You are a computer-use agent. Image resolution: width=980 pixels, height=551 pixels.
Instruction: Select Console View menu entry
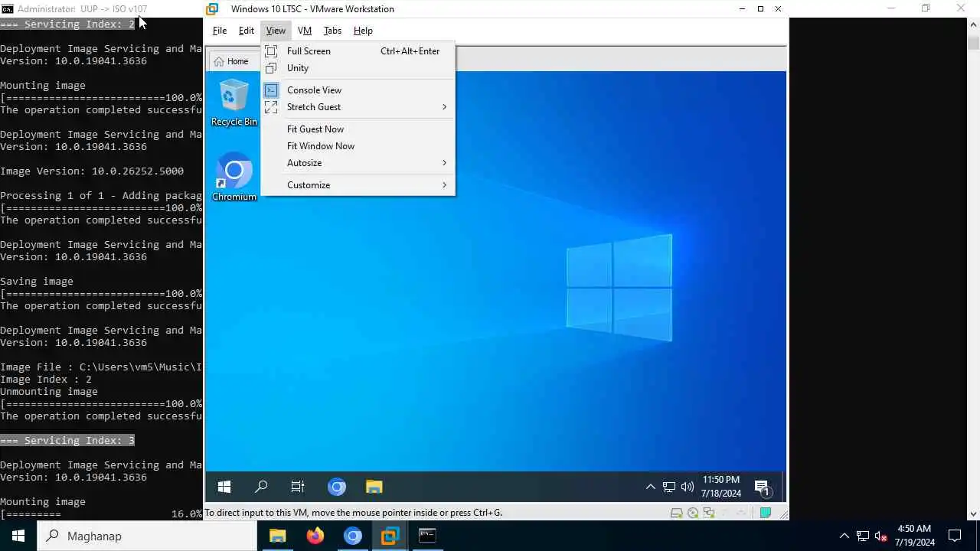(x=358, y=90)
